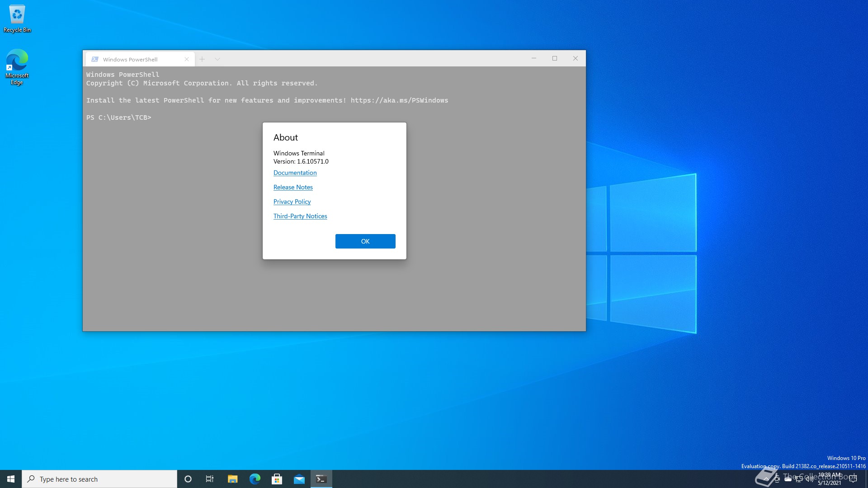Click the Windows Terminal taskbar icon
Image resolution: width=868 pixels, height=488 pixels.
click(321, 479)
